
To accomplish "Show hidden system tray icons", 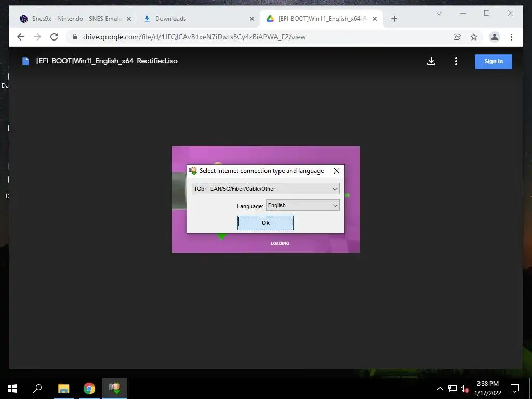I will (x=440, y=389).
